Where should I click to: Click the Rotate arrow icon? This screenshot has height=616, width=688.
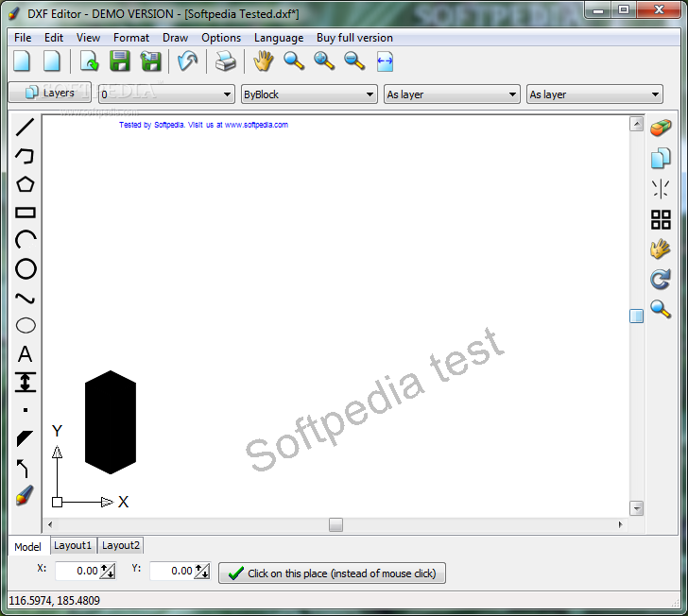[661, 280]
